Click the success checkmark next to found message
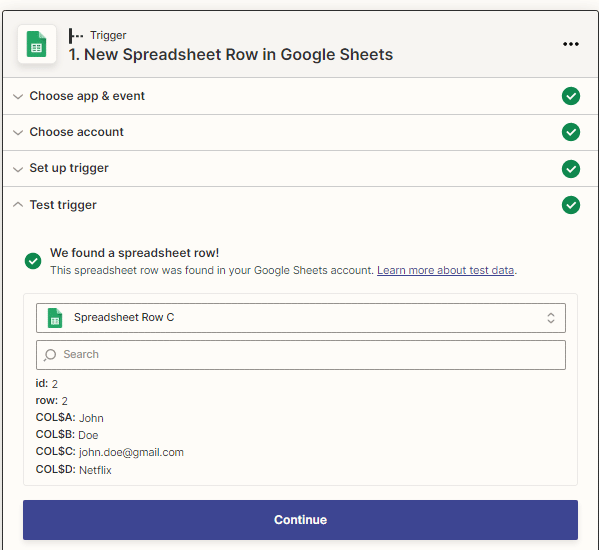The width and height of the screenshot is (599, 550). coord(33,261)
